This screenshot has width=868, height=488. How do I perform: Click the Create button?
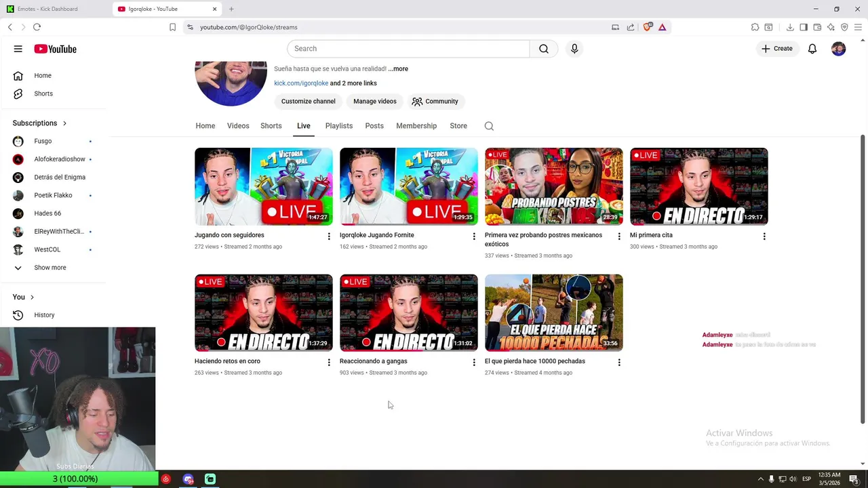coord(777,49)
